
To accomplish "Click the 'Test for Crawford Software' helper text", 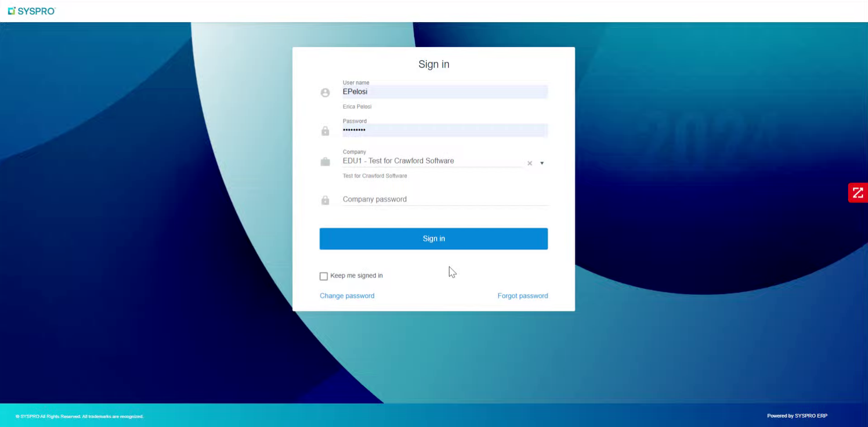I will (375, 176).
